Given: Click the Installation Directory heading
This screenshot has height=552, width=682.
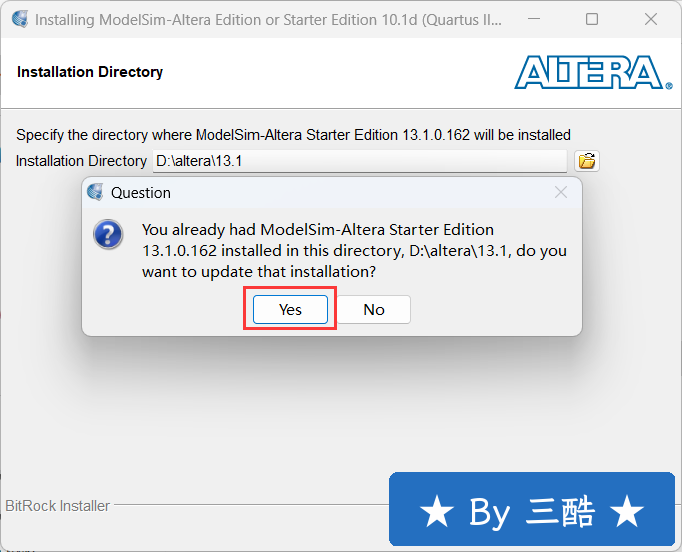Looking at the screenshot, I should (x=90, y=72).
